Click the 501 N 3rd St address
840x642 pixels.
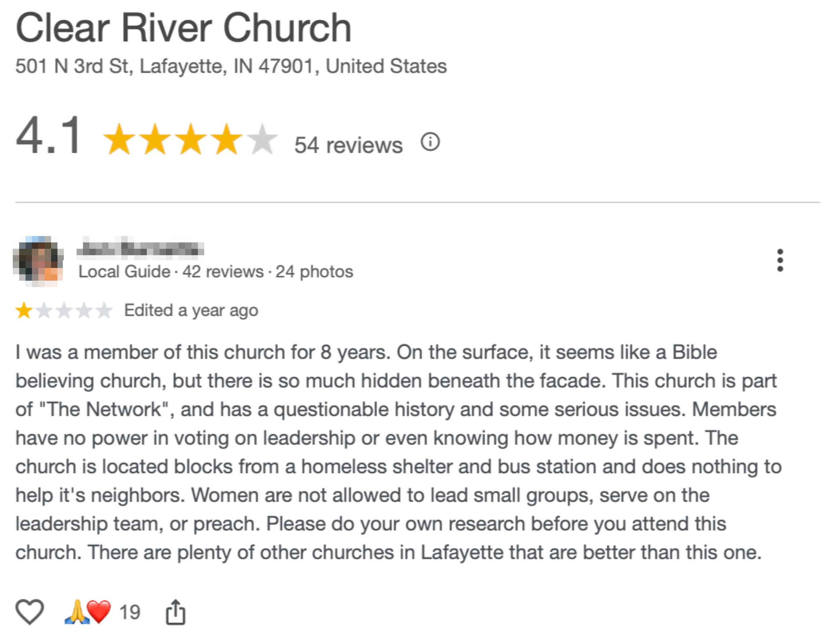click(x=231, y=66)
